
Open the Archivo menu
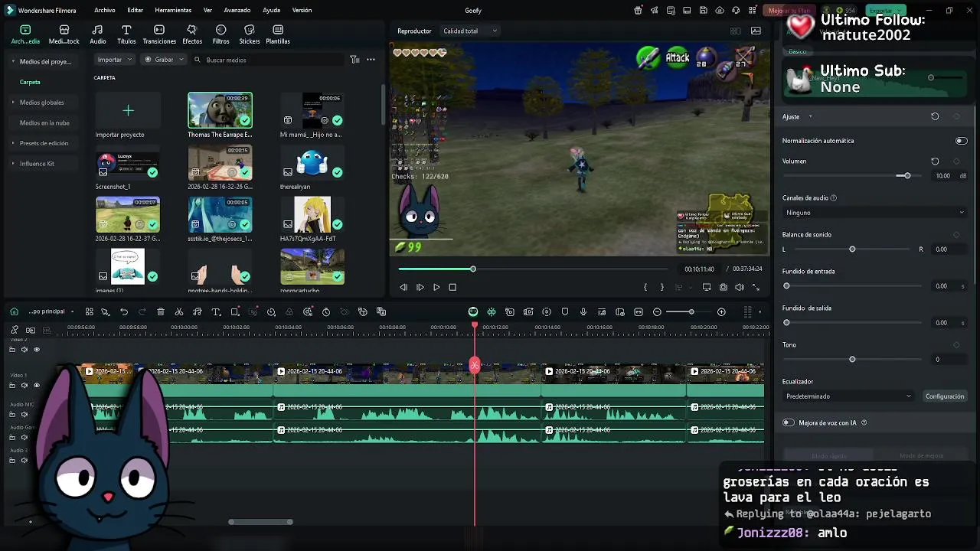[105, 11]
